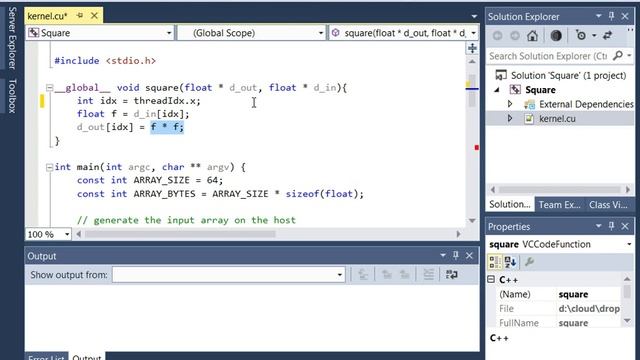Toggle Alphabetical sort in Properties
The image size is (640, 360).
click(510, 262)
